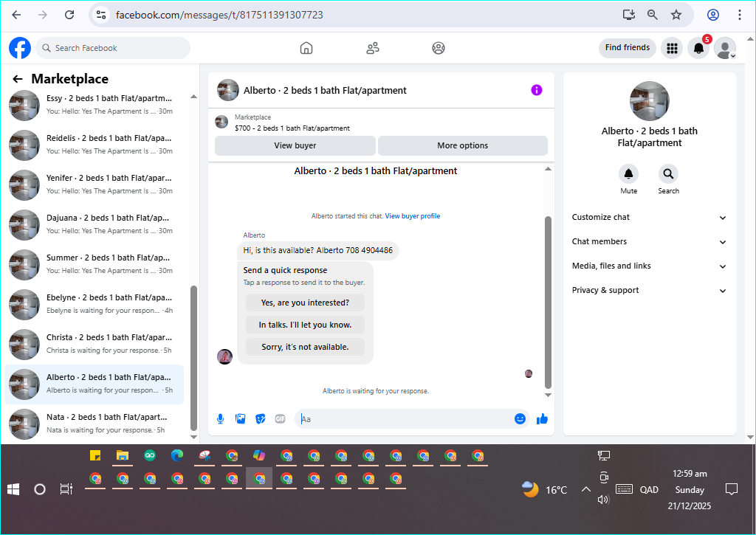
Task: Open the notifications bell with badge
Action: point(698,48)
